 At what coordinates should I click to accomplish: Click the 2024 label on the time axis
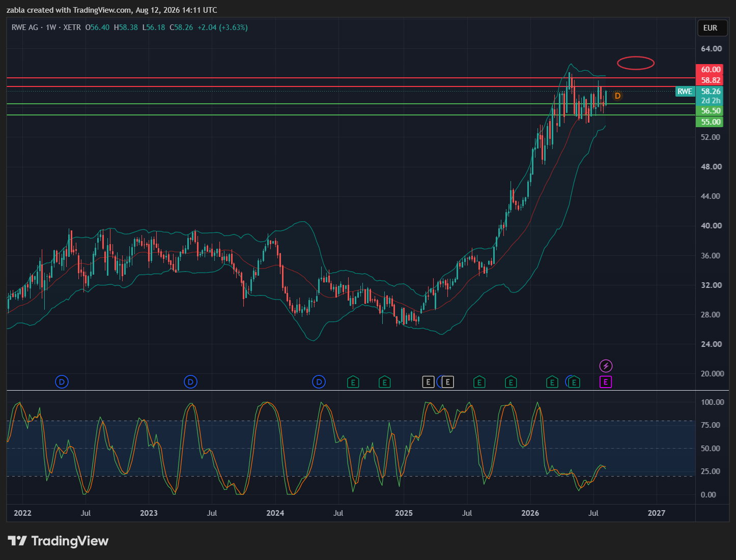pos(275,513)
